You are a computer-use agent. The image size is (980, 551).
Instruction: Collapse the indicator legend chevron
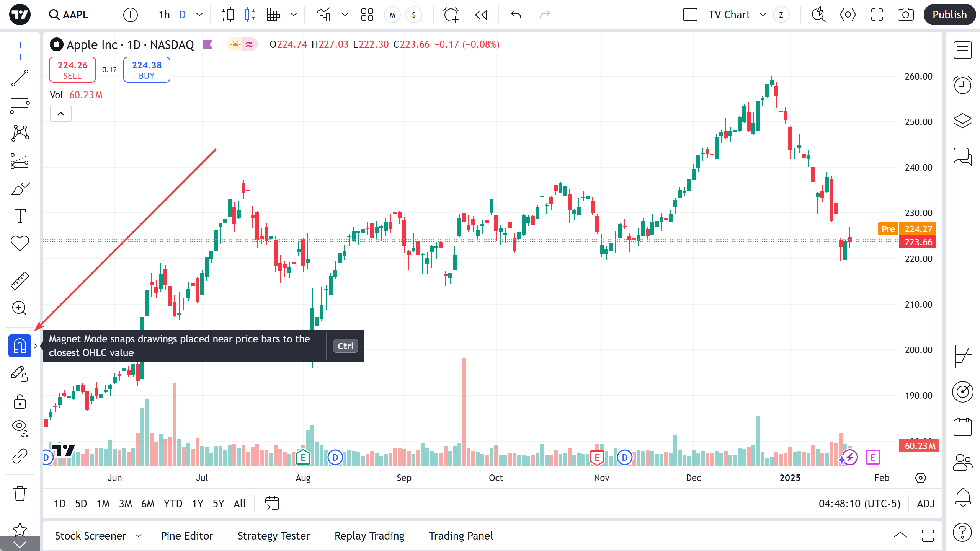[x=61, y=114]
